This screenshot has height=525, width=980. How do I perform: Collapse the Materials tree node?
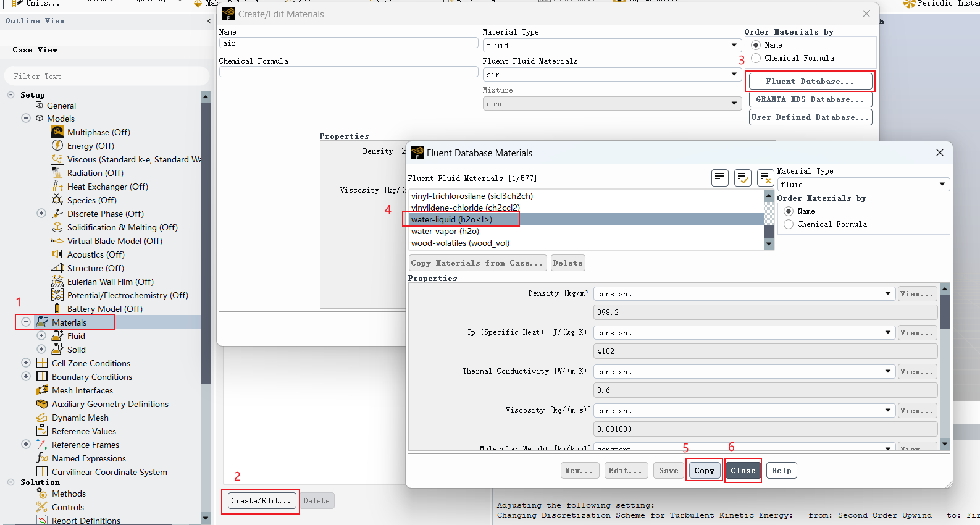click(26, 322)
